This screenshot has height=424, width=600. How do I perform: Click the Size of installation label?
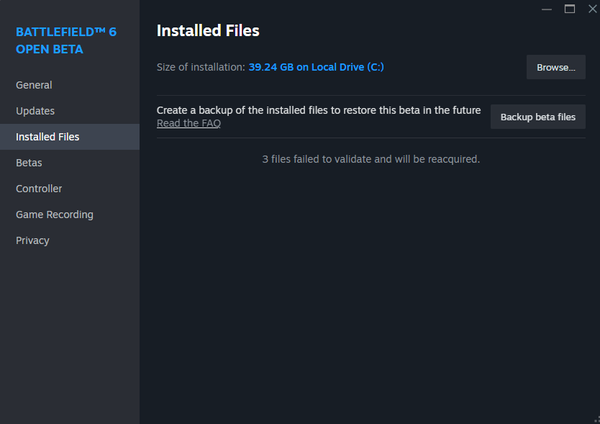(x=201, y=67)
